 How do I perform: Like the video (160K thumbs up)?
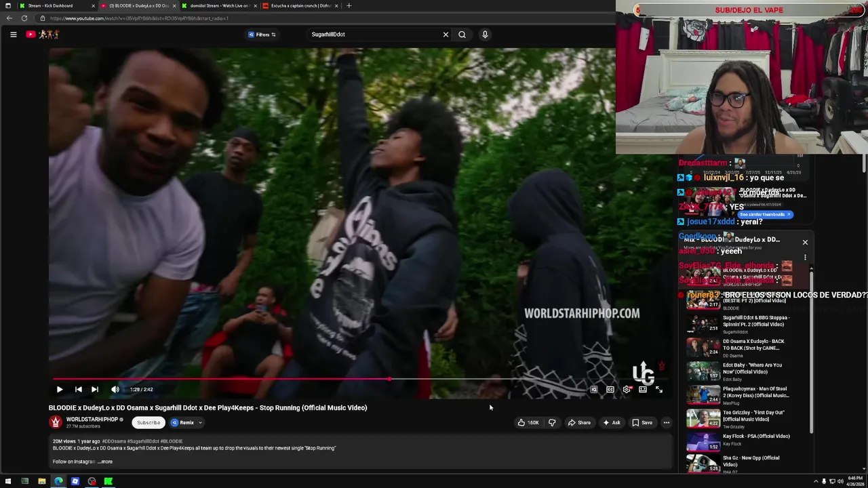(528, 423)
